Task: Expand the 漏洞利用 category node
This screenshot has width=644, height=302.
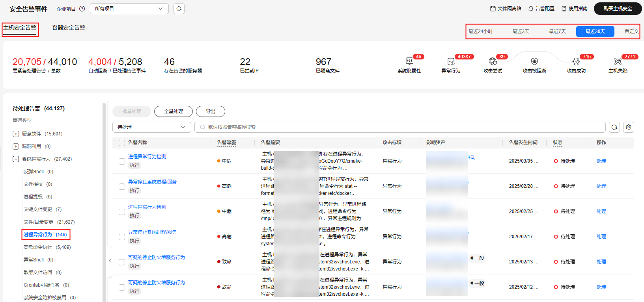Action: click(16, 146)
